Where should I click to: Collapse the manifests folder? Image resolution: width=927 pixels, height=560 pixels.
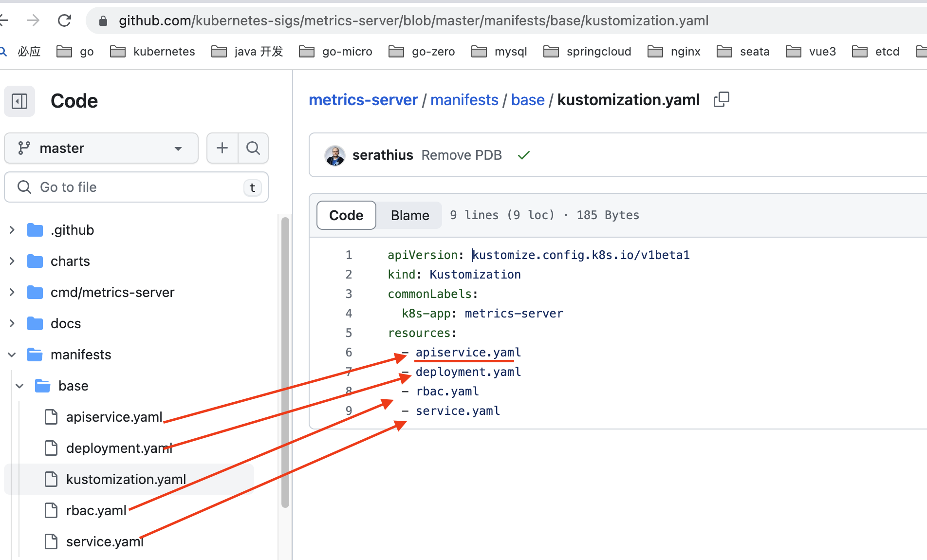[12, 355]
